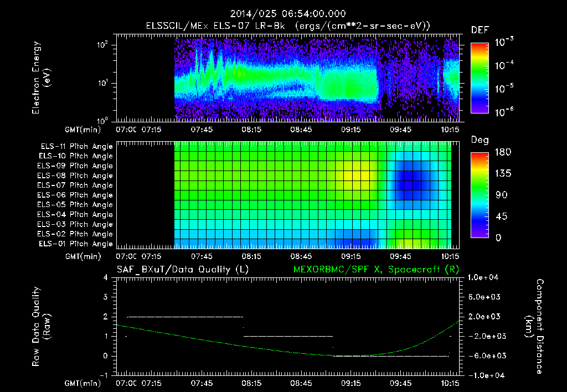The image size is (567, 392).
Task: Click GMT(min) label under the bottom plot
Action: (83, 383)
